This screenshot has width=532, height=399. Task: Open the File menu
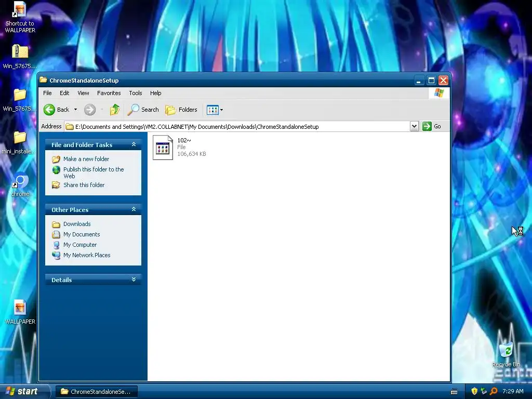coord(47,93)
